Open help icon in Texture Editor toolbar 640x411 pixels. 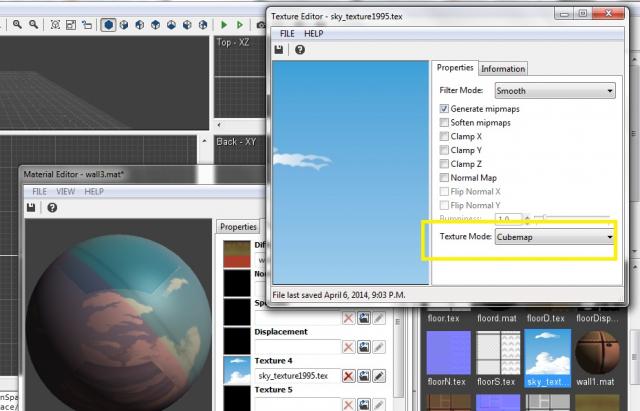pos(299,50)
